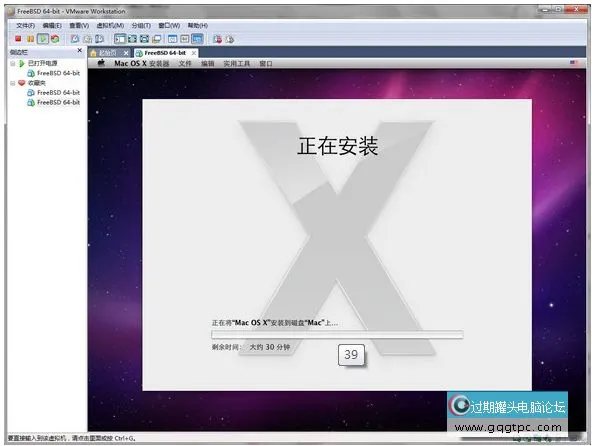Open the 文件(F) menu in VMware
This screenshot has width=592, height=446.
[25, 25]
